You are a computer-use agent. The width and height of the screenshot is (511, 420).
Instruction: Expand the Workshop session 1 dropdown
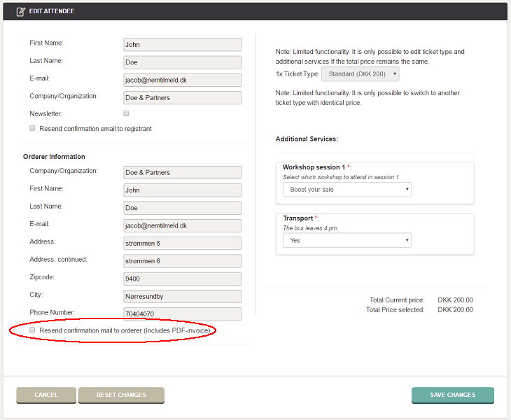point(346,190)
